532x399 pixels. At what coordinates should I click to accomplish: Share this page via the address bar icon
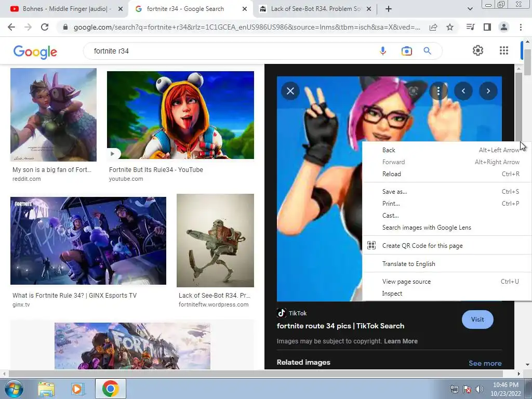[433, 27]
